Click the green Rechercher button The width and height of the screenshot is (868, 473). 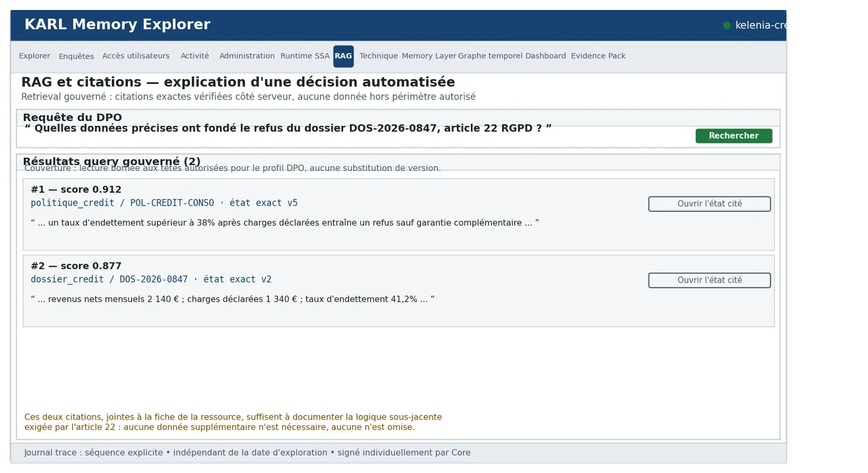click(733, 136)
